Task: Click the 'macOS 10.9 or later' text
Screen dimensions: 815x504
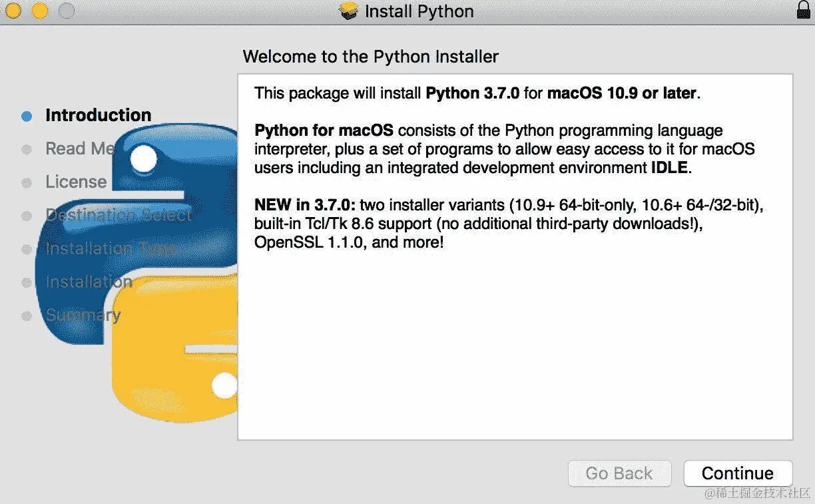Action: [x=622, y=93]
